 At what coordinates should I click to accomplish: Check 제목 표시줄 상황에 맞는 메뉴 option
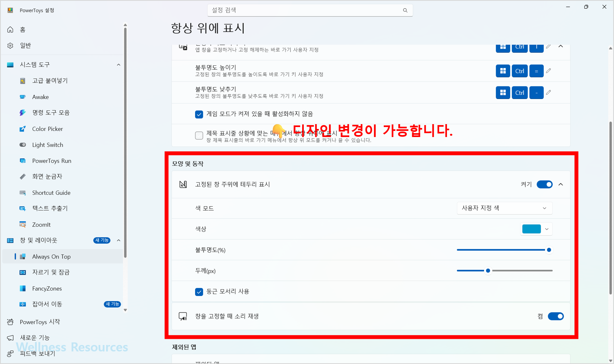[199, 135]
